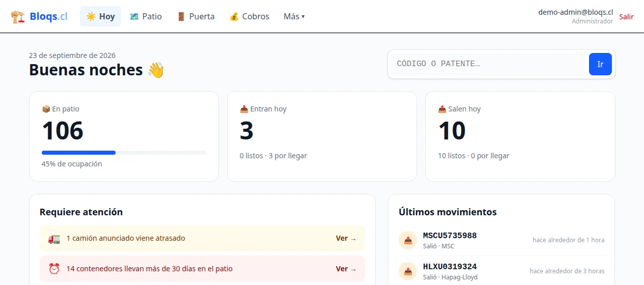
Task: Open Ver link for the 30-day containers alert
Action: point(346,269)
